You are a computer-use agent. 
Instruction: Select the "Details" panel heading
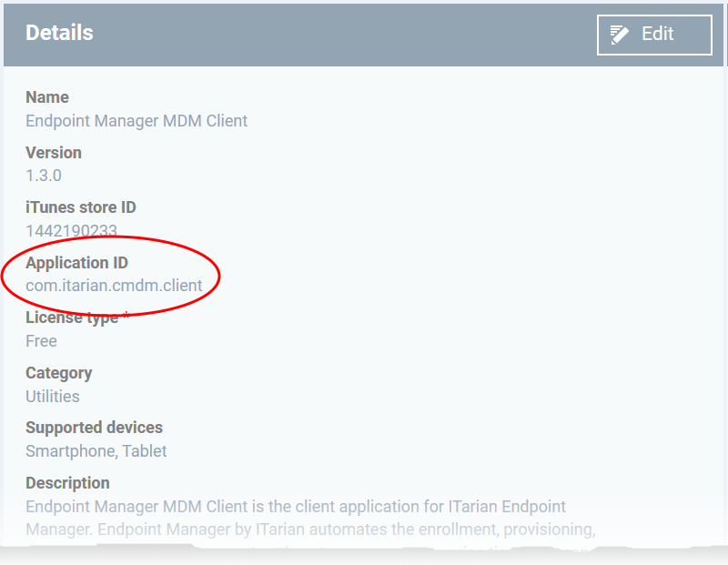[x=59, y=33]
